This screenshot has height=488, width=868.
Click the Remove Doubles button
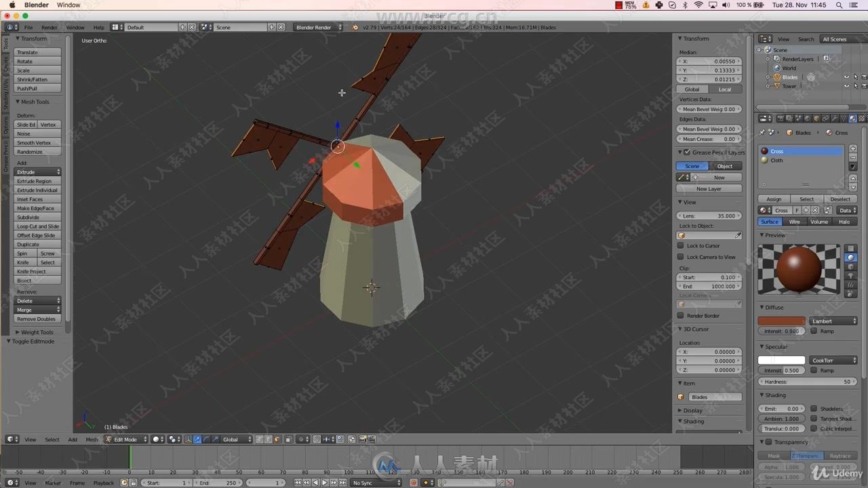tap(38, 319)
